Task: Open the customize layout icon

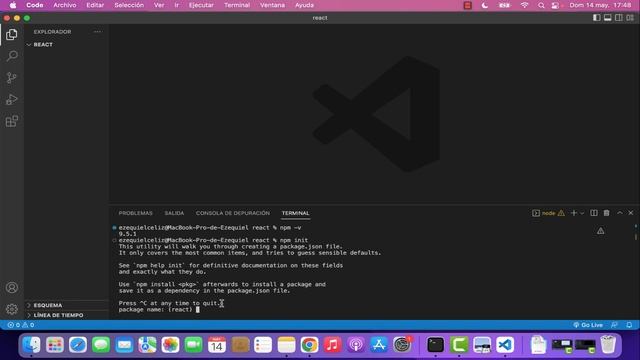Action: (630, 18)
